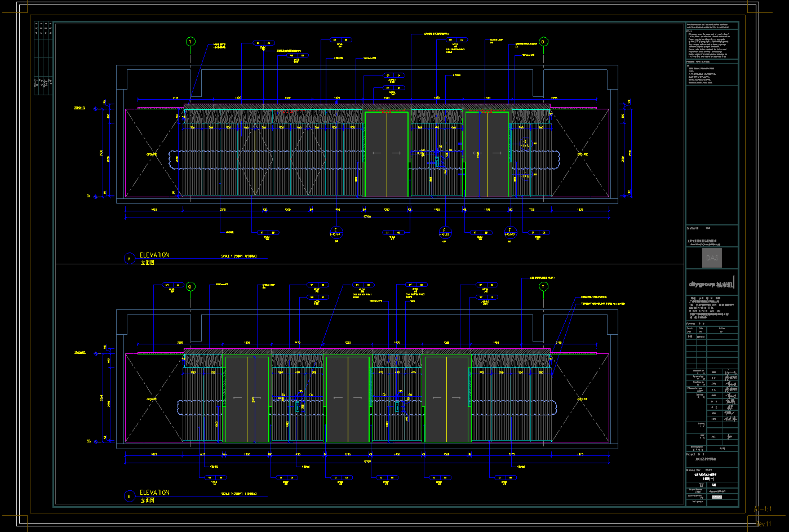The height and width of the screenshot is (532, 789).
Task: Click the left OPEN void label in Elevation A
Action: [x=152, y=154]
